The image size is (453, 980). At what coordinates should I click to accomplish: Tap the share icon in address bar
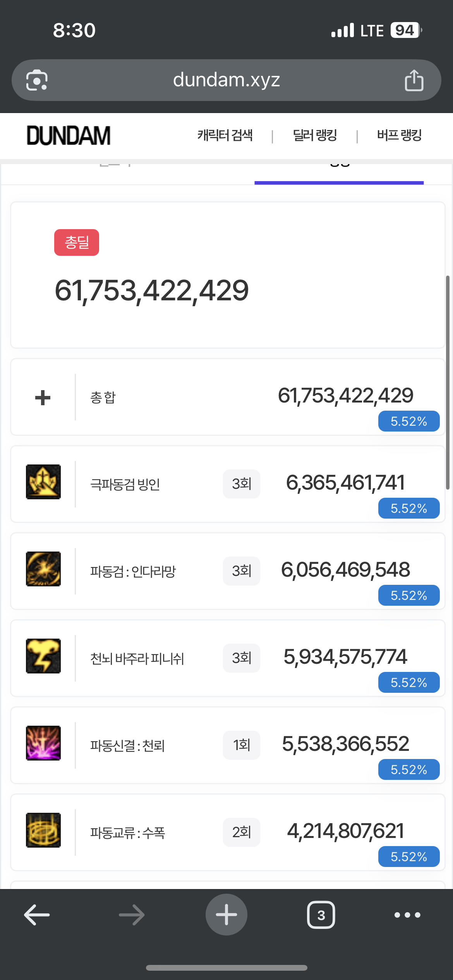(x=414, y=81)
